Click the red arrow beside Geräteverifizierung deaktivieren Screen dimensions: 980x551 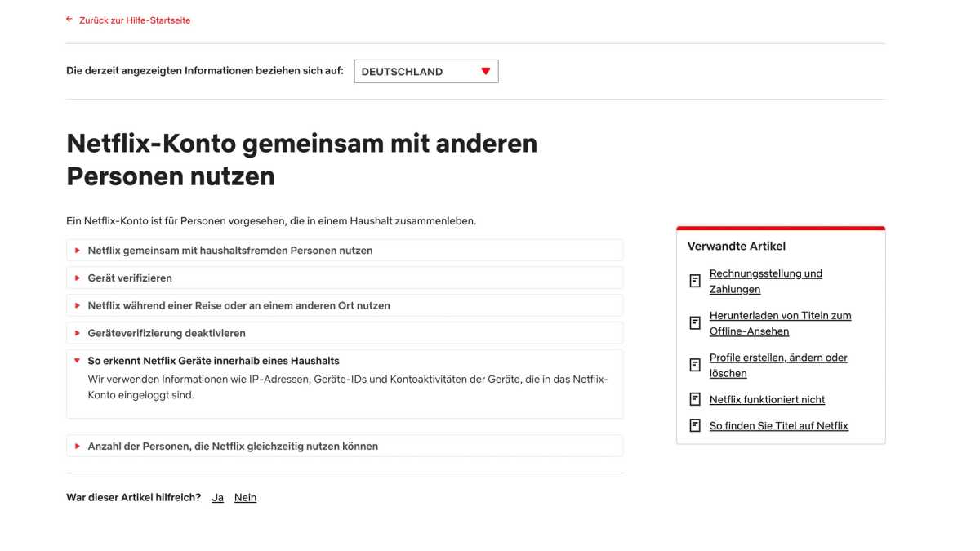click(78, 333)
